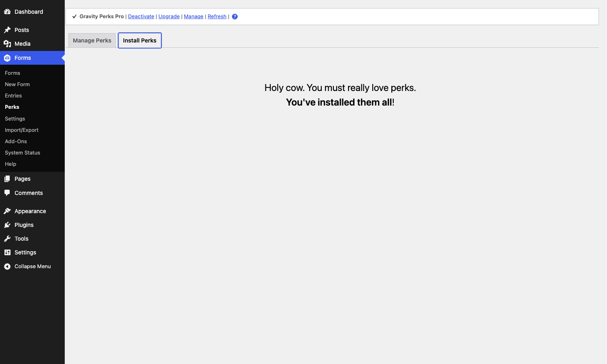607x364 pixels.
Task: Click the Settings sliders icon
Action: click(x=7, y=252)
